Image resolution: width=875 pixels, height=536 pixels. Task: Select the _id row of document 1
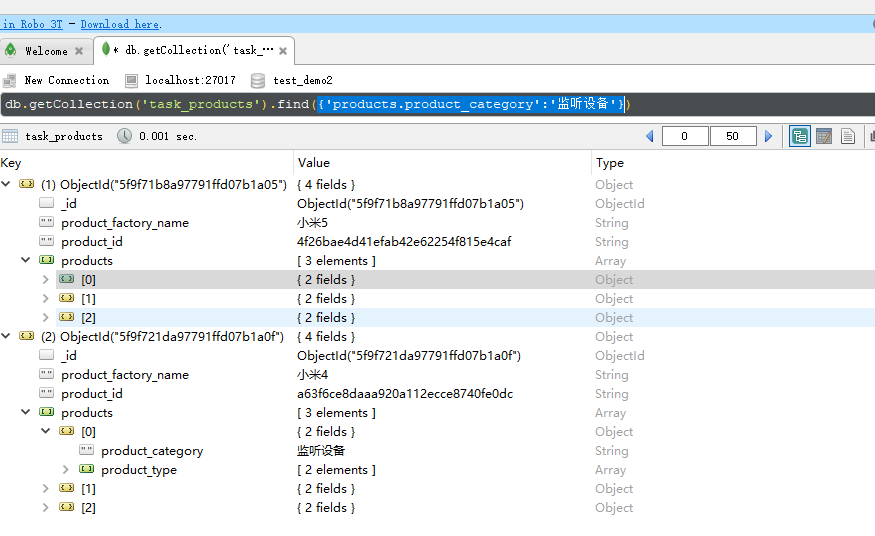click(x=438, y=204)
